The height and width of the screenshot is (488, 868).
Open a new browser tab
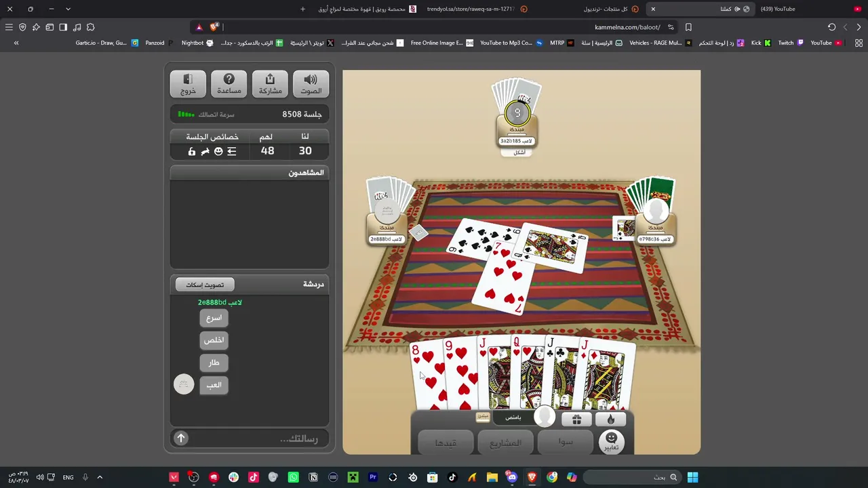tap(303, 9)
